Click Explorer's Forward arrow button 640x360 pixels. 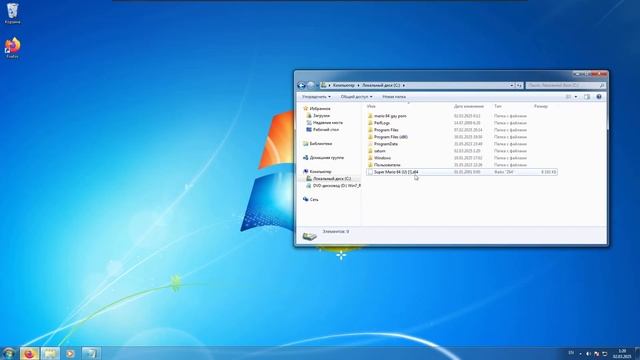tap(311, 85)
